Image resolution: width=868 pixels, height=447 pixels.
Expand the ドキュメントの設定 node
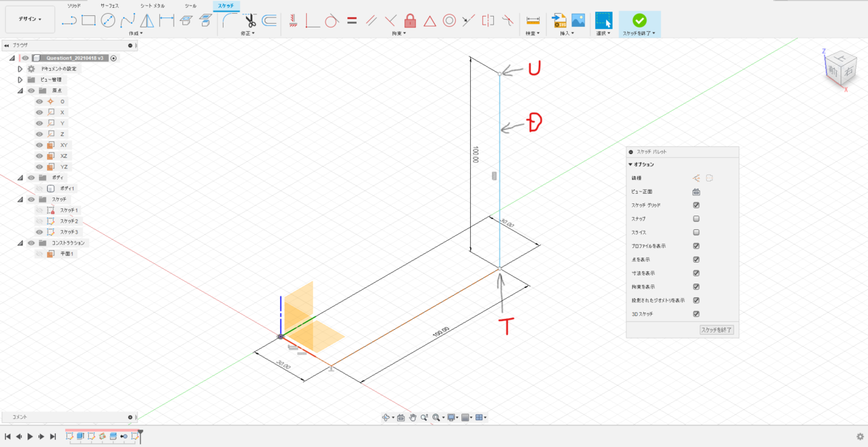(x=20, y=69)
